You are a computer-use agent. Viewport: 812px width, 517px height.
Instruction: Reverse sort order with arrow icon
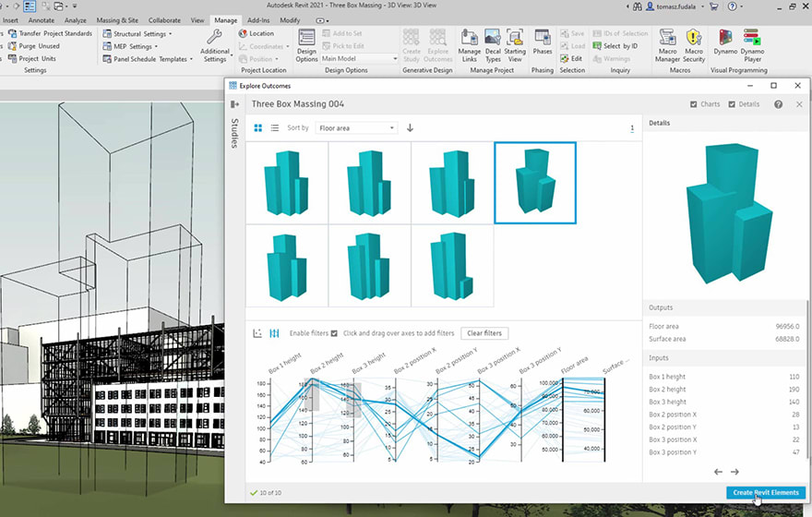(410, 127)
